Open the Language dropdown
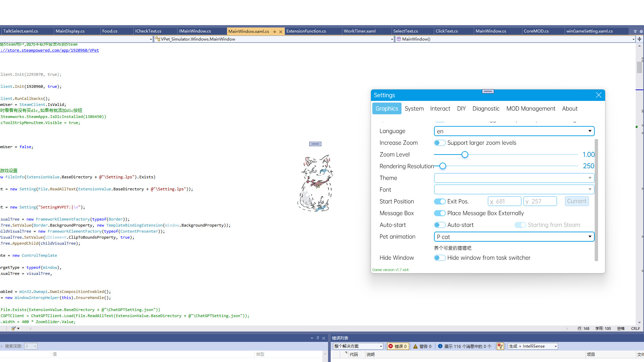 (590, 131)
